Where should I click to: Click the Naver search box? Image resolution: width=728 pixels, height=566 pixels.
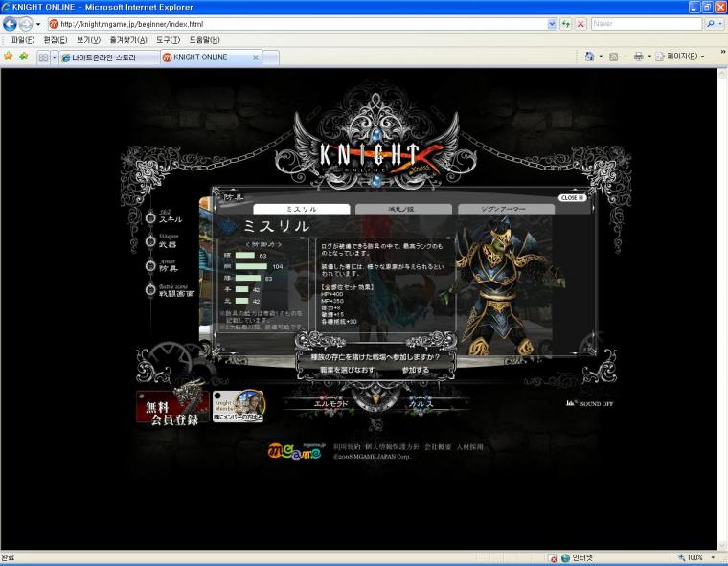[647, 24]
